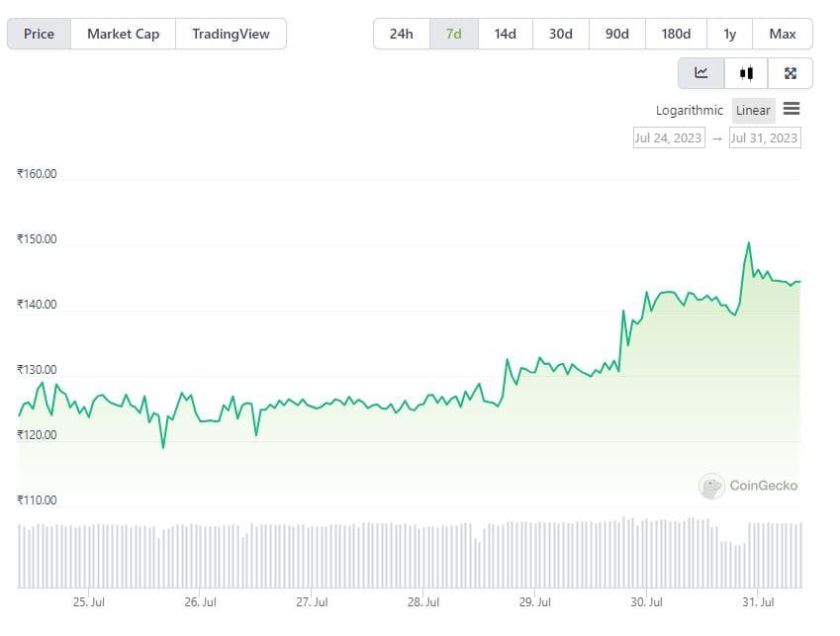Enable Logarithmic scale
Viewport: 840px width, 636px height.
pos(689,110)
